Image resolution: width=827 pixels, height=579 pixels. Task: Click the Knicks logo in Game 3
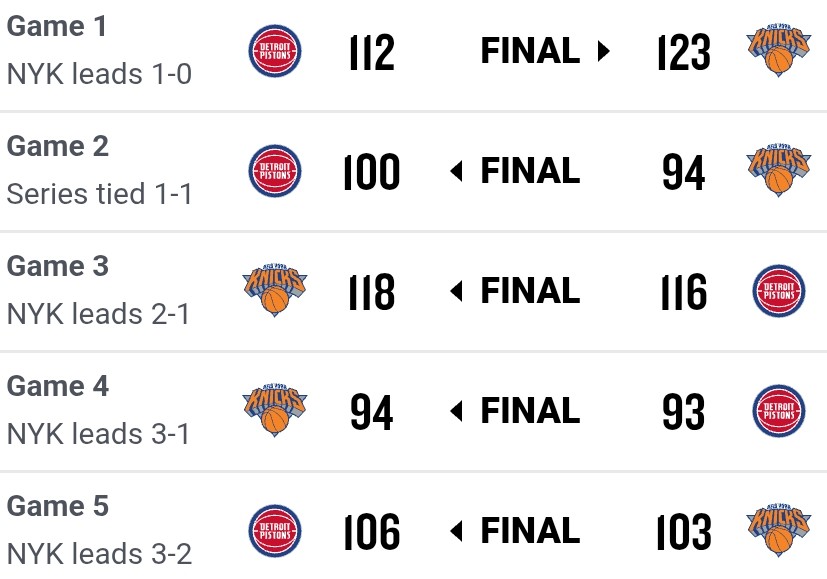coord(274,291)
